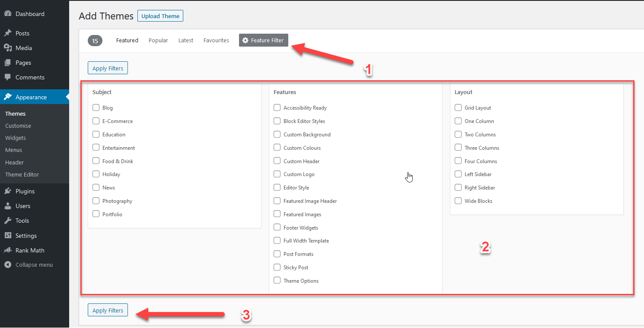Screen dimensions: 644x328
Task: Open the Header submenu item
Action: (15, 162)
